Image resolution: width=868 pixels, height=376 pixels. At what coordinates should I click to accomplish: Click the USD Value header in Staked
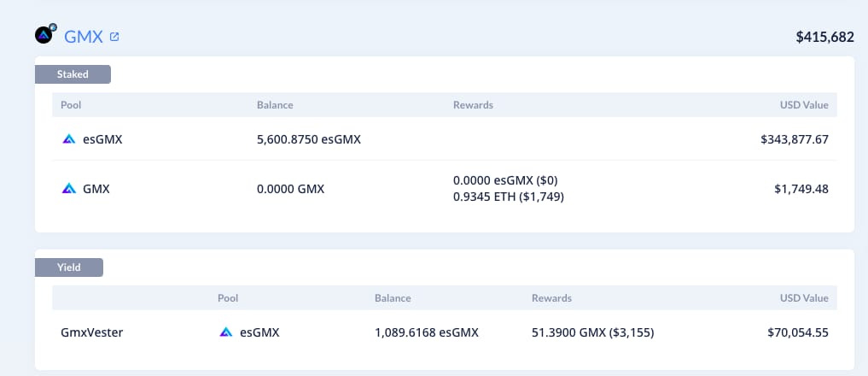(x=804, y=105)
